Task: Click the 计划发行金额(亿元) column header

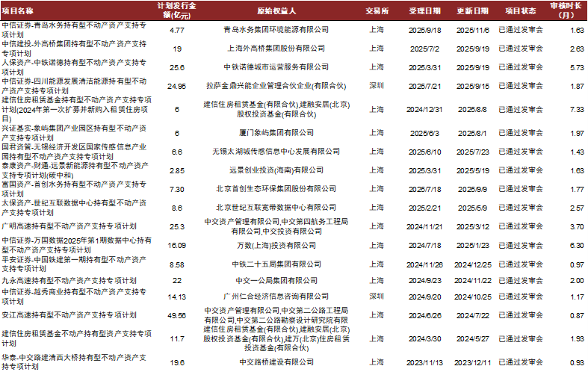Action: click(x=176, y=10)
